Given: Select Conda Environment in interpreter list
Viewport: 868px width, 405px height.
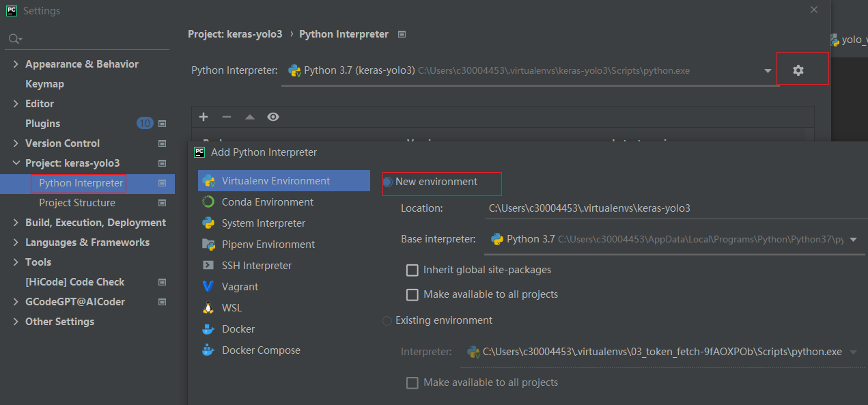Looking at the screenshot, I should click(267, 202).
